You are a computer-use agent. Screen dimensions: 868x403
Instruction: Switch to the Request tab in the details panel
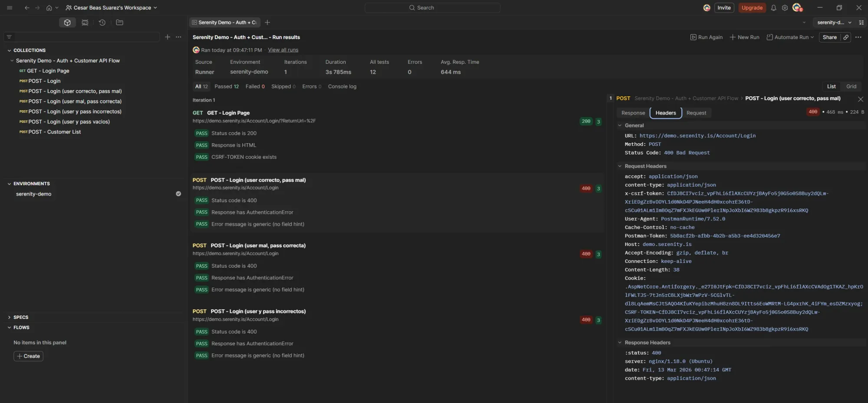(697, 113)
